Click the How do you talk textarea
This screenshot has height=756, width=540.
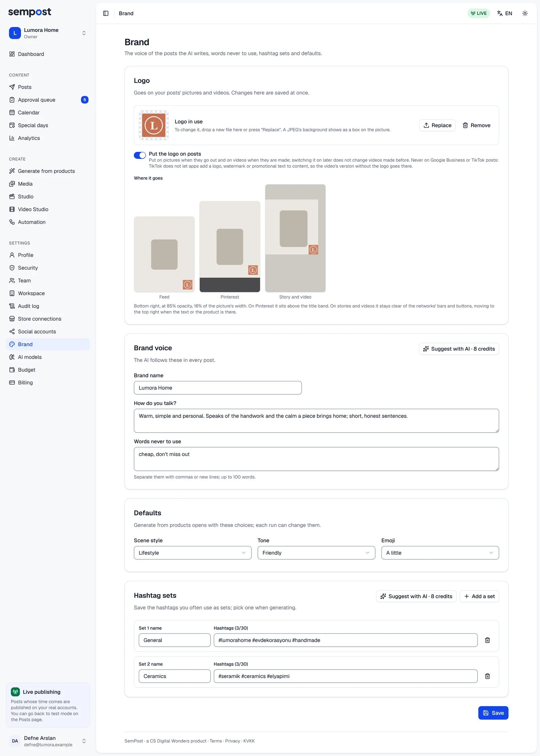[x=316, y=421]
